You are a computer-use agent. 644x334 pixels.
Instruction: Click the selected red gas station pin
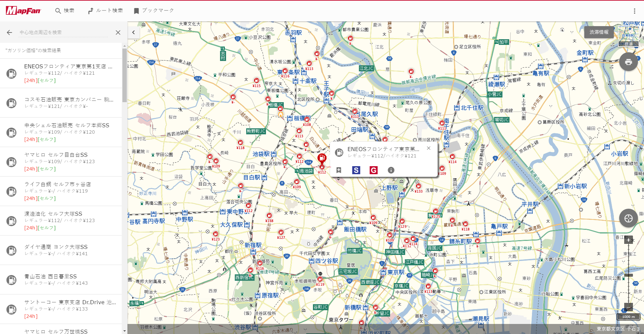(x=322, y=158)
